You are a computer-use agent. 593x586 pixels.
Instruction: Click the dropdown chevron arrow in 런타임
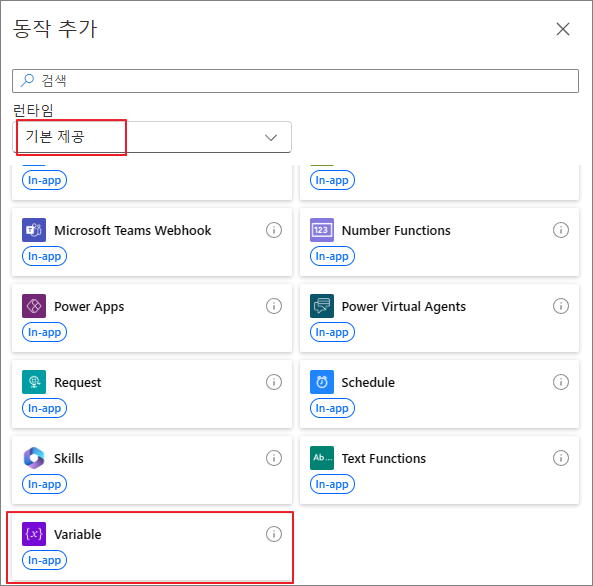coord(271,137)
